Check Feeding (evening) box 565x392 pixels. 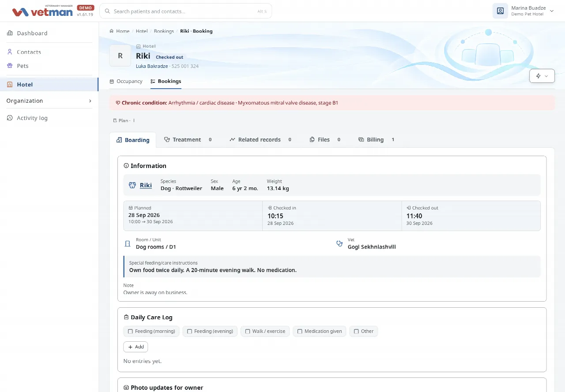click(189, 331)
